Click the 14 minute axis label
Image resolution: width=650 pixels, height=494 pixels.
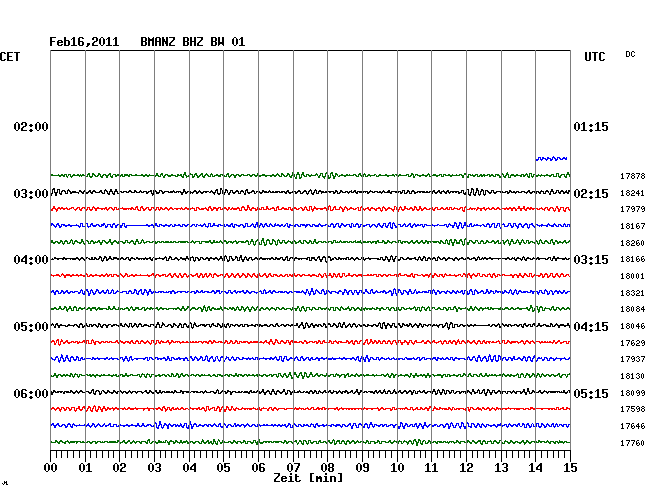tap(535, 468)
